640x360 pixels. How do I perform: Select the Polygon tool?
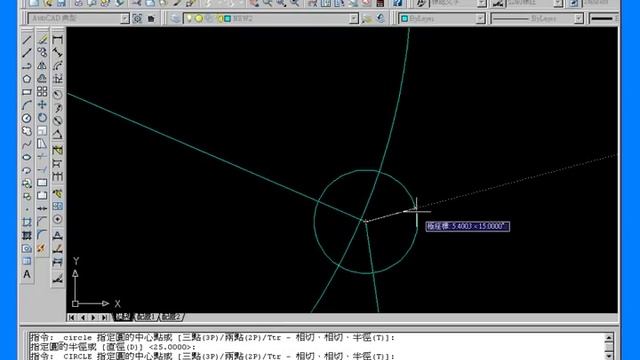pyautogui.click(x=27, y=79)
